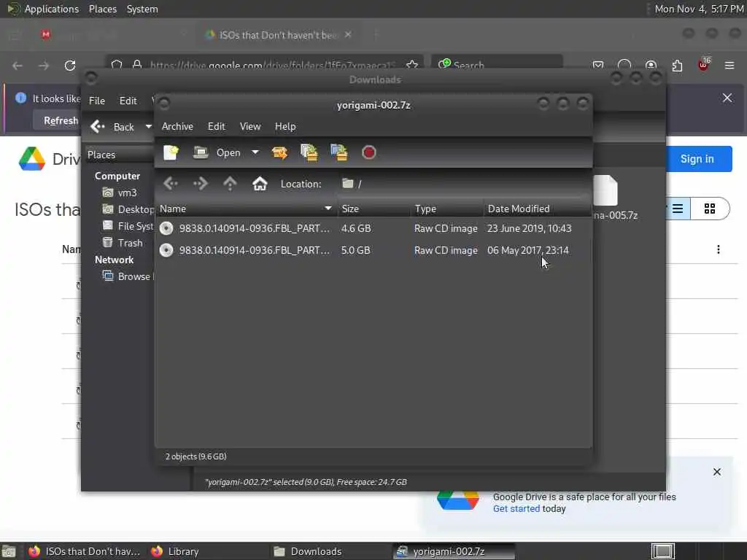Screen dimensions: 747x560
Task: Sort archive list by Type column
Action: [x=447, y=209]
